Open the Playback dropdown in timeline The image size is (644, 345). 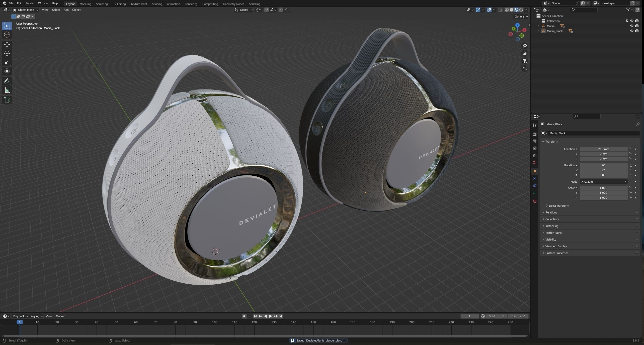pyautogui.click(x=20, y=316)
